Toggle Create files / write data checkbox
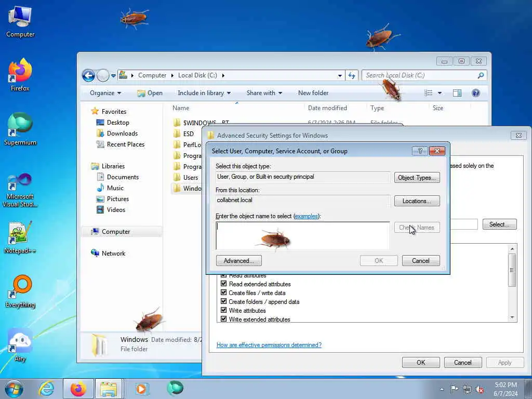Image resolution: width=532 pixels, height=399 pixels. click(x=223, y=292)
